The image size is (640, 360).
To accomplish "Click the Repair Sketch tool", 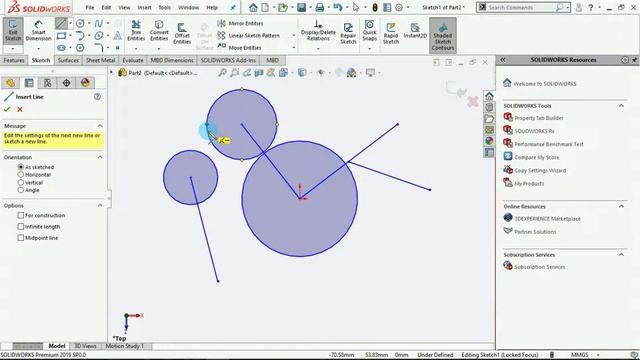I will [348, 33].
